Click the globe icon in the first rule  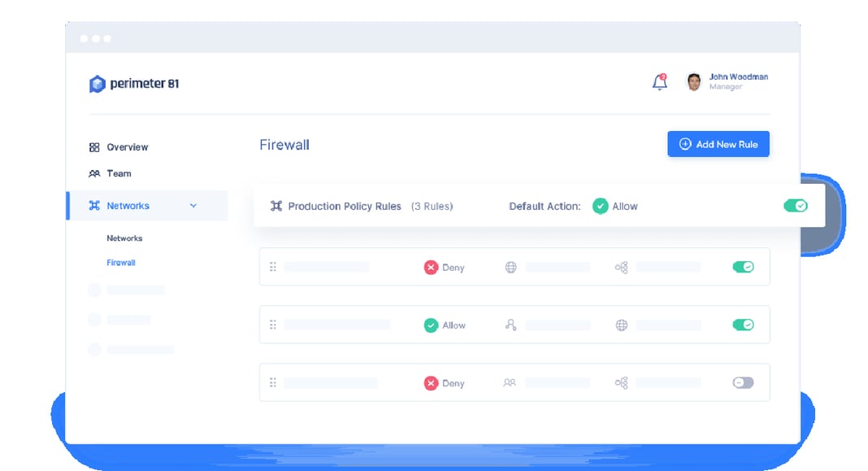click(x=510, y=267)
